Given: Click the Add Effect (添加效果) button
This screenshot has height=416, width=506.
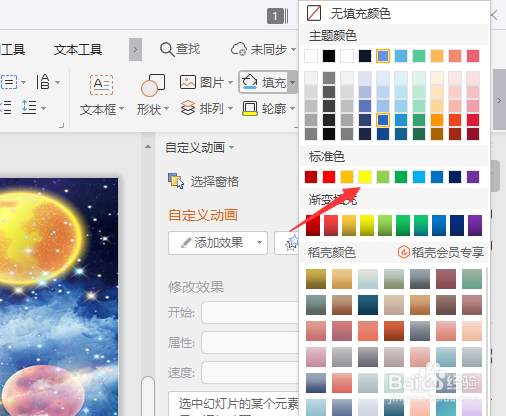Looking at the screenshot, I should point(218,243).
